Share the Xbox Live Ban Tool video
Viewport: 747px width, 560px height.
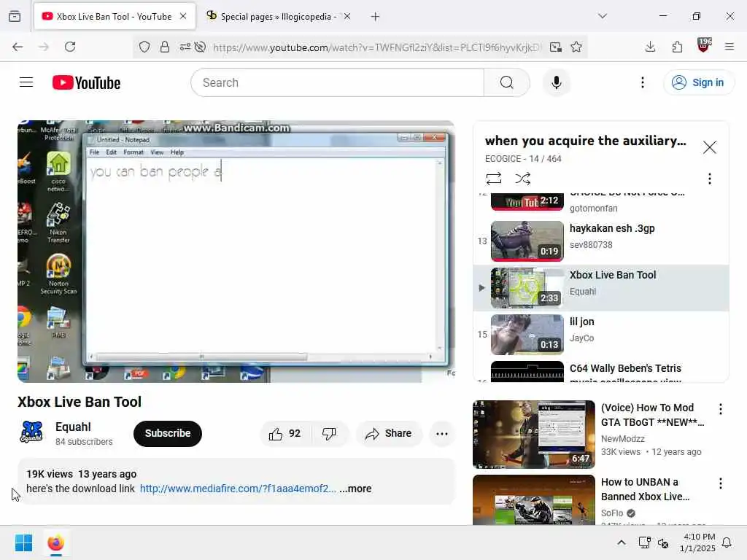388,434
